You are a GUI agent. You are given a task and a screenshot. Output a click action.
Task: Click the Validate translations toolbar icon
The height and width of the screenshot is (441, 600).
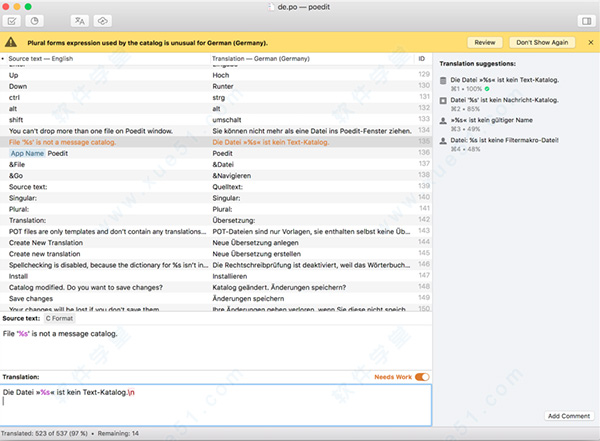tap(11, 21)
